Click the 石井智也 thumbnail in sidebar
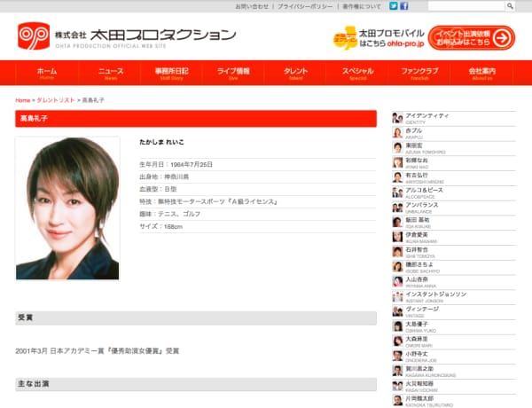Image resolution: width=532 pixels, height=408 pixels. [x=397, y=252]
